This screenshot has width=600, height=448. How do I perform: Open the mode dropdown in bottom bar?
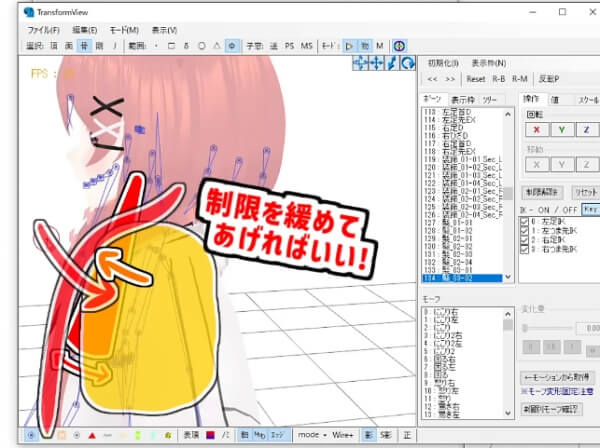click(312, 436)
